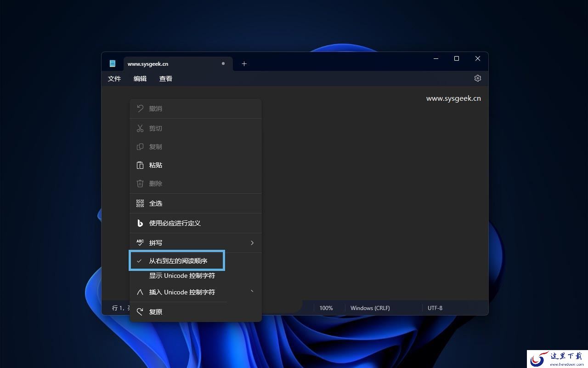
Task: Select 使用必应进行定义 entry
Action: (196, 223)
